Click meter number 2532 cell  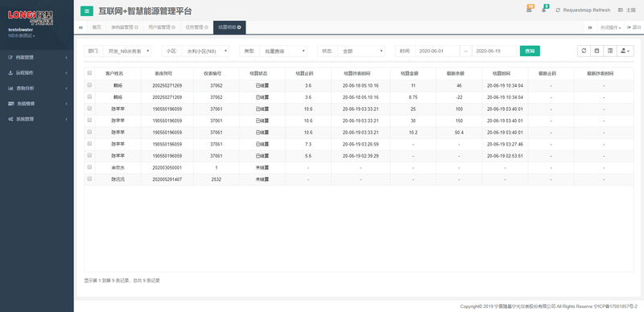coord(217,179)
